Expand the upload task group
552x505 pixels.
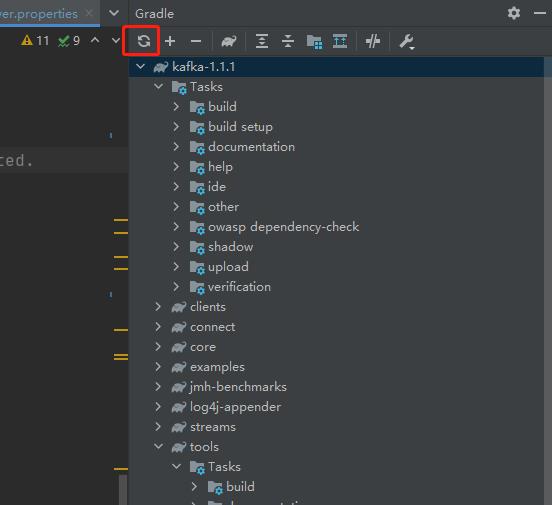coord(176,267)
